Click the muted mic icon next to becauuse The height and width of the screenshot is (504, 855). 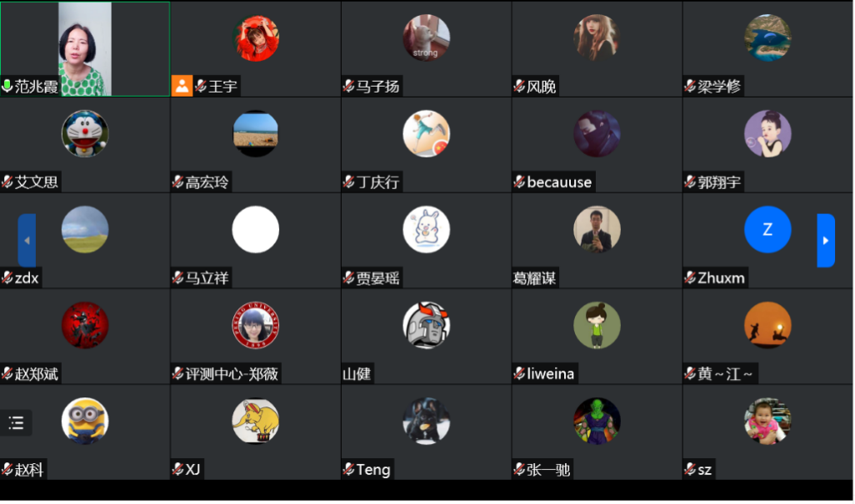coord(520,182)
